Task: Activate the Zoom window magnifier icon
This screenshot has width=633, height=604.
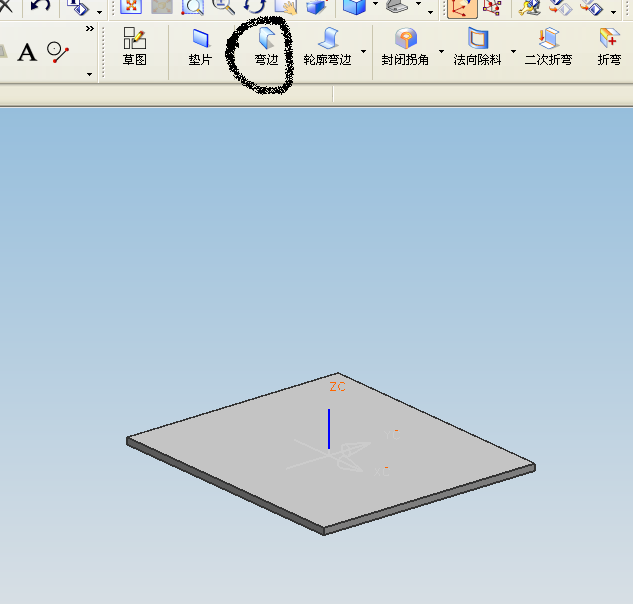Action: point(193,6)
